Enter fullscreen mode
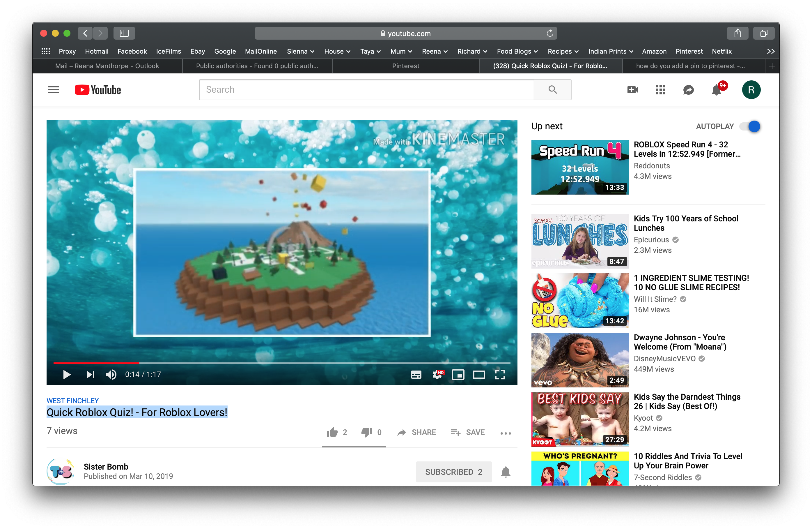The width and height of the screenshot is (812, 529). pyautogui.click(x=500, y=375)
